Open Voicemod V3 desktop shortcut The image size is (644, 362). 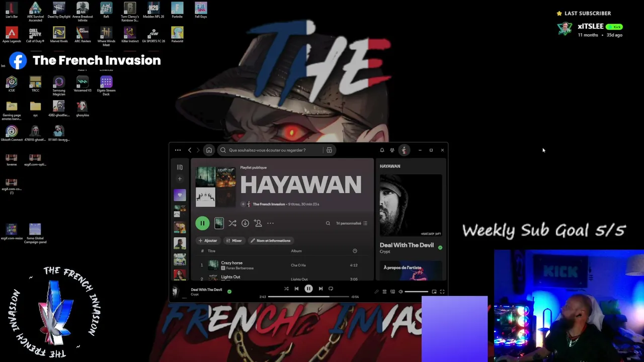click(x=83, y=84)
